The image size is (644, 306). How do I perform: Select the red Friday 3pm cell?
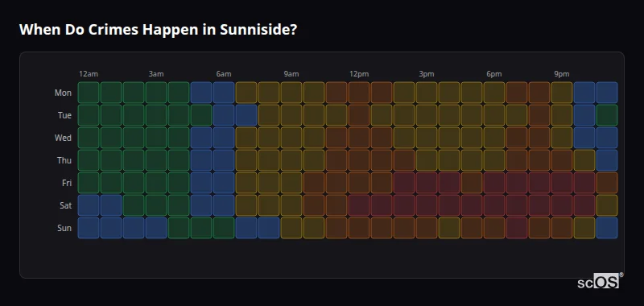[427, 183]
